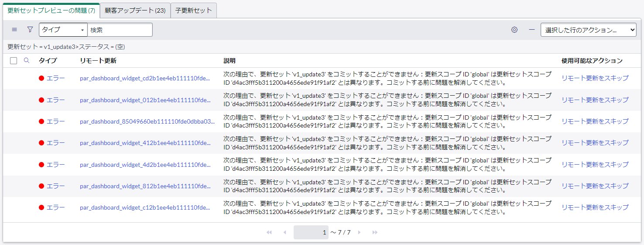Click エラー link in widget_412b1ee4 row
Image resolution: width=644 pixels, height=245 pixels.
[x=56, y=143]
